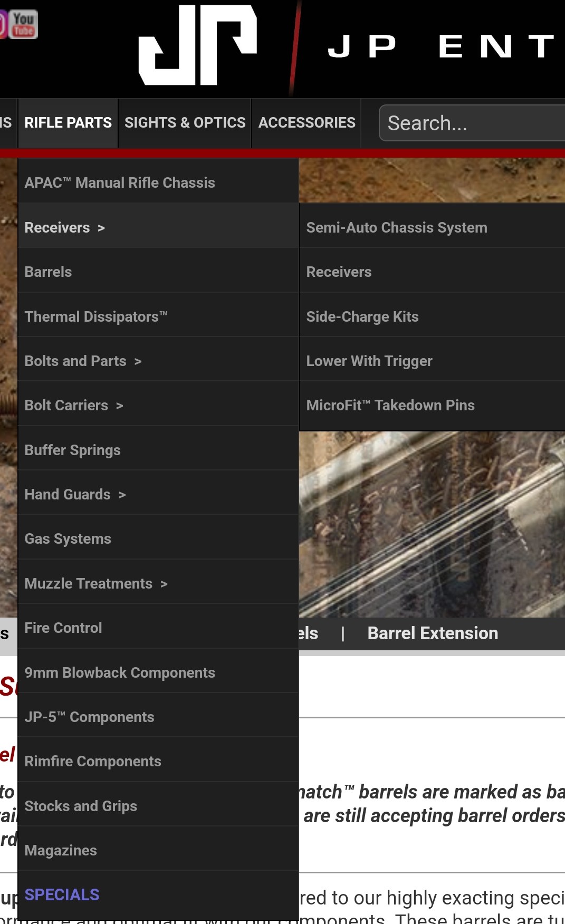Click the Barrel Extension link

pos(433,633)
